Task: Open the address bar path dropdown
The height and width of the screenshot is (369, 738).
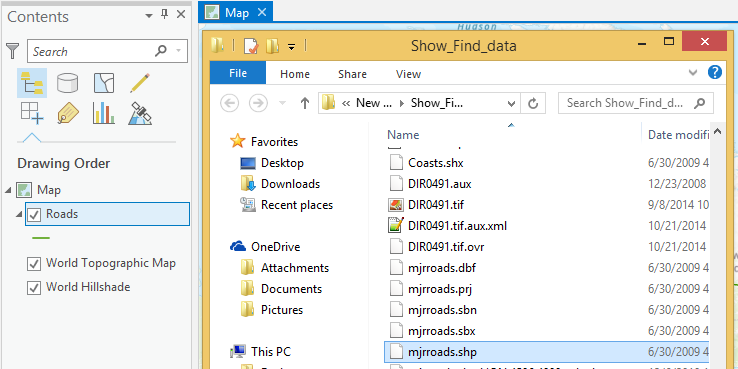Action: tap(512, 103)
